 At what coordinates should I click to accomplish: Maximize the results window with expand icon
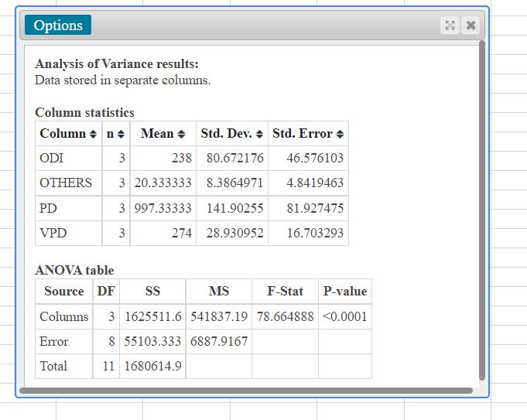point(450,26)
